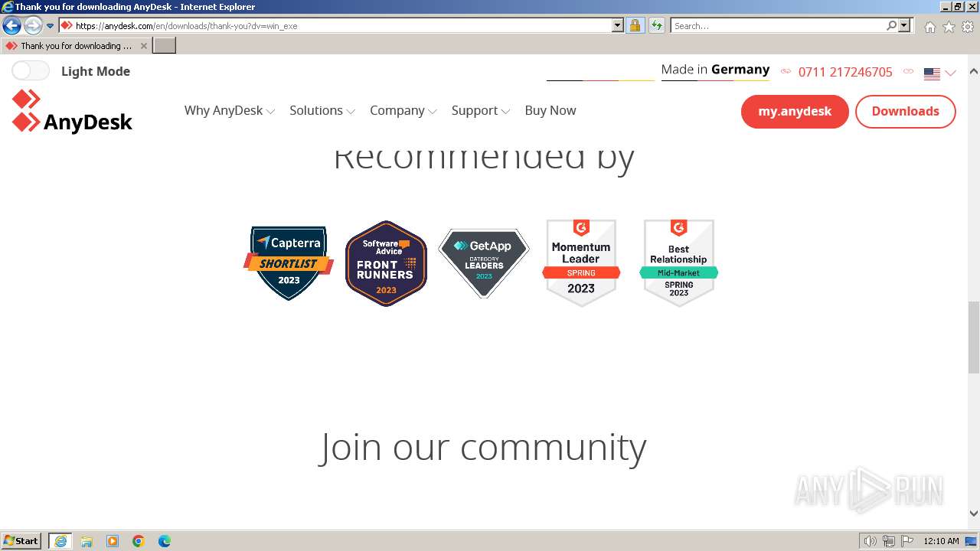Expand the Company menu
980x551 pixels.
tap(403, 110)
